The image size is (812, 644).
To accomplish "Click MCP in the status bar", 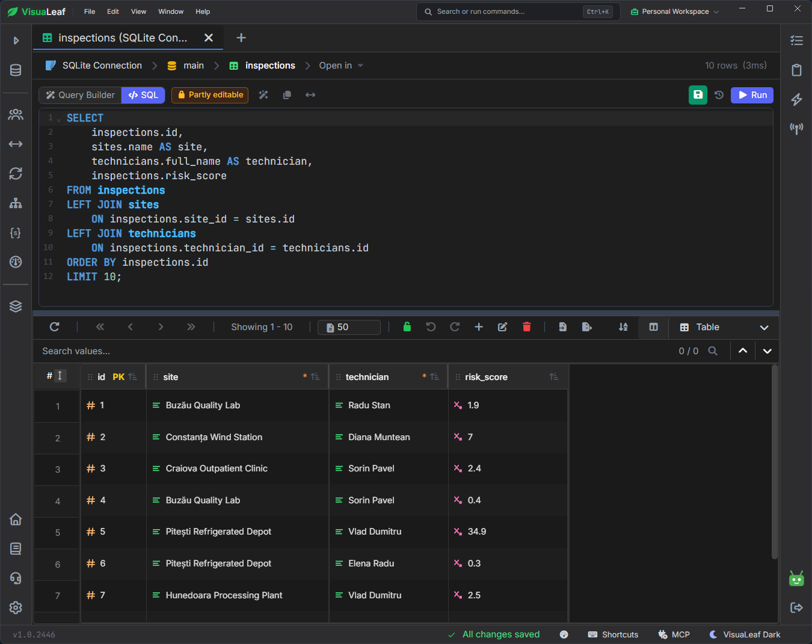I will click(x=674, y=634).
